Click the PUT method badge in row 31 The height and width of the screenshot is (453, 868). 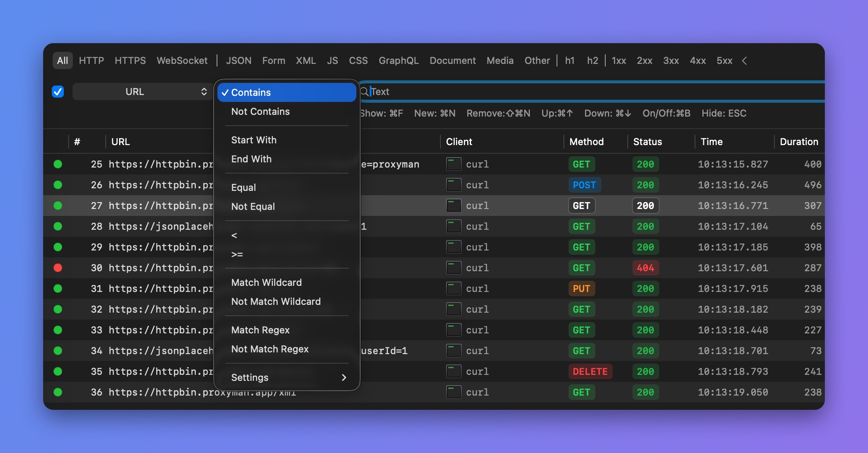[x=582, y=288]
